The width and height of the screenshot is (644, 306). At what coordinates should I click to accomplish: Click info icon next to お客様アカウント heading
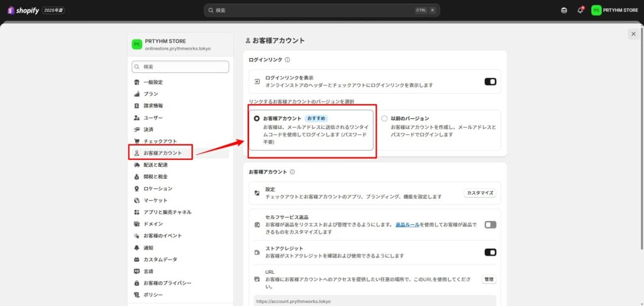292,172
